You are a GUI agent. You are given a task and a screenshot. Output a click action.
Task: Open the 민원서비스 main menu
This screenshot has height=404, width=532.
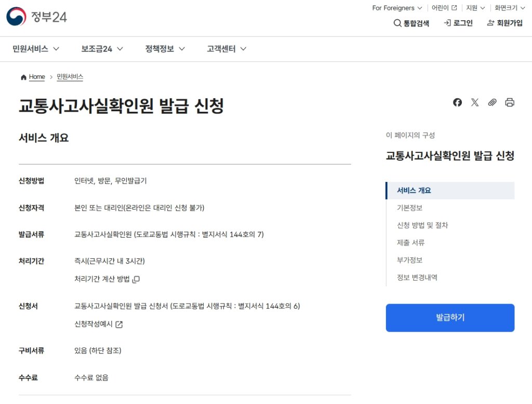pos(36,49)
